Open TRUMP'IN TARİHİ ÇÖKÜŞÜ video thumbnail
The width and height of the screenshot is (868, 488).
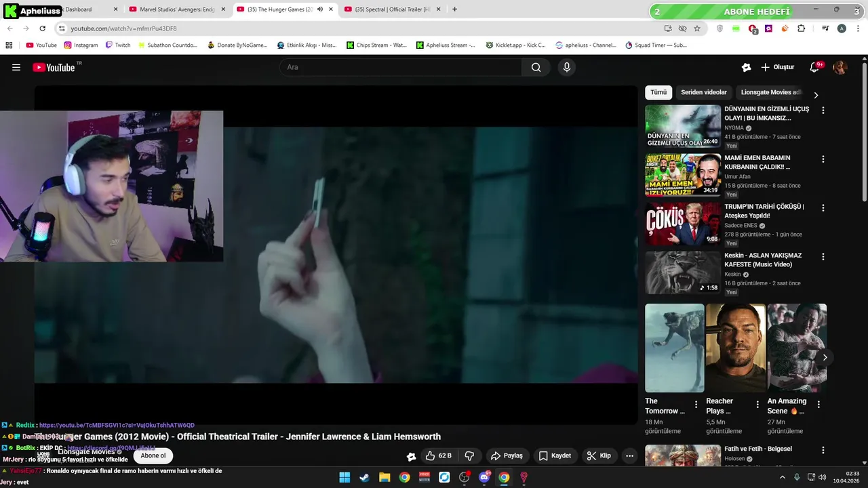point(683,223)
